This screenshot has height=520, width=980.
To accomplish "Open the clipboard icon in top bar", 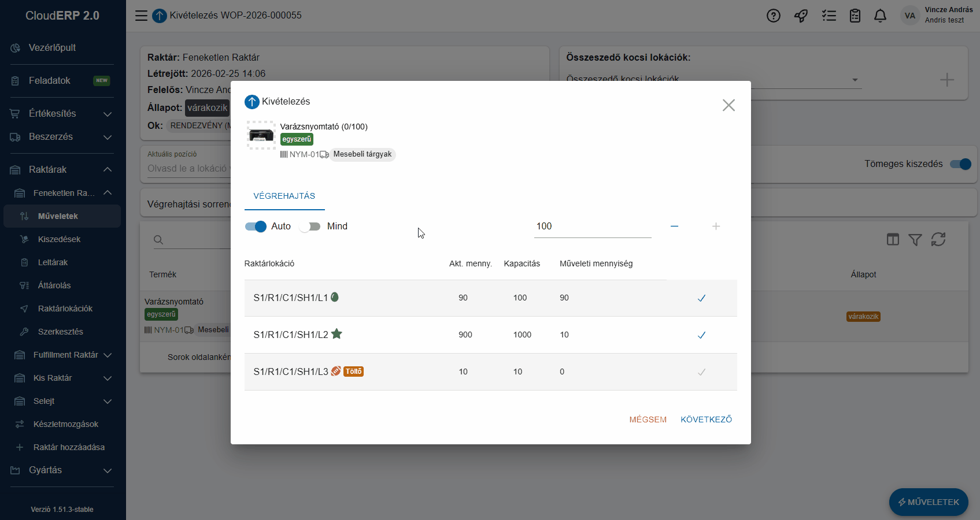I will click(855, 16).
